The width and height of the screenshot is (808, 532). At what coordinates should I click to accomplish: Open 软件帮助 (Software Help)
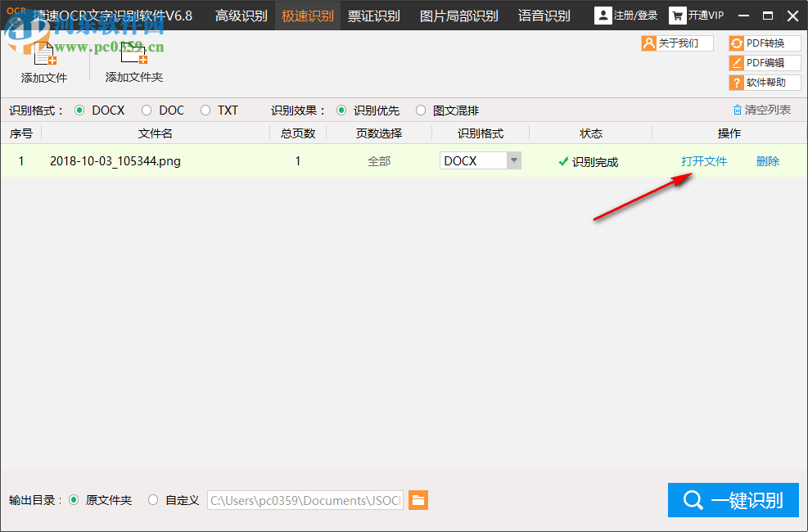(x=764, y=82)
